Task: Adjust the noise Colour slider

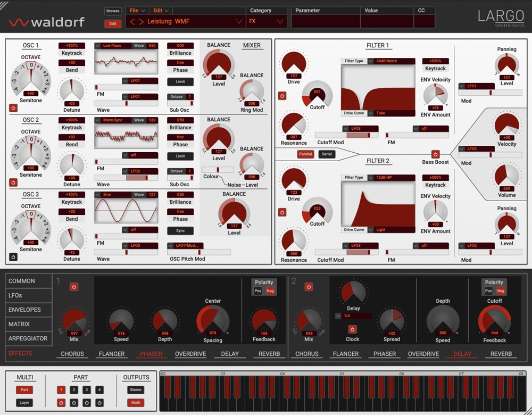Action: tap(218, 169)
